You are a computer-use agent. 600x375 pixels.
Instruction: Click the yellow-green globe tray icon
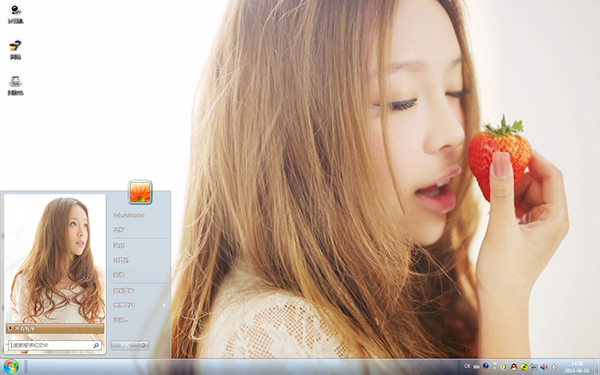(x=524, y=367)
